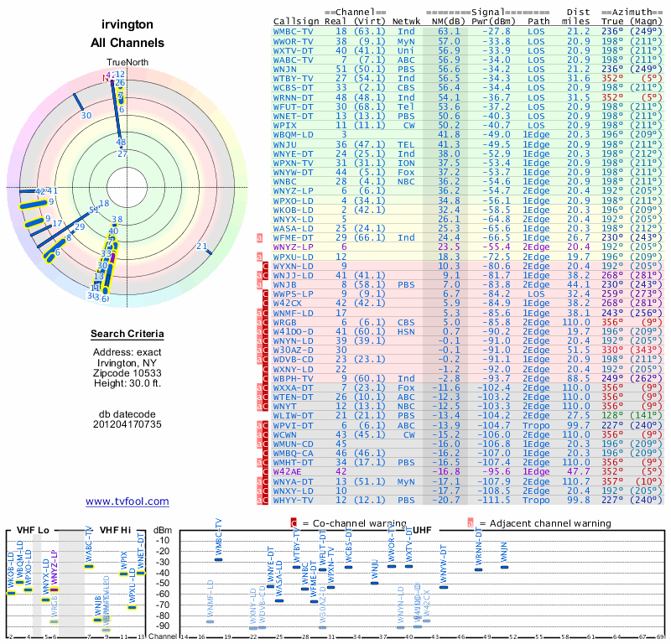Viewport: 671px width, 644px height.
Task: Click the Path column header
Action: point(538,22)
